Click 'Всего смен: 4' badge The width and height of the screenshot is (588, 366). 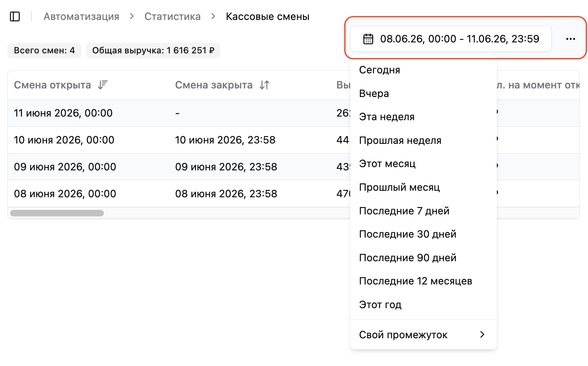tap(44, 51)
